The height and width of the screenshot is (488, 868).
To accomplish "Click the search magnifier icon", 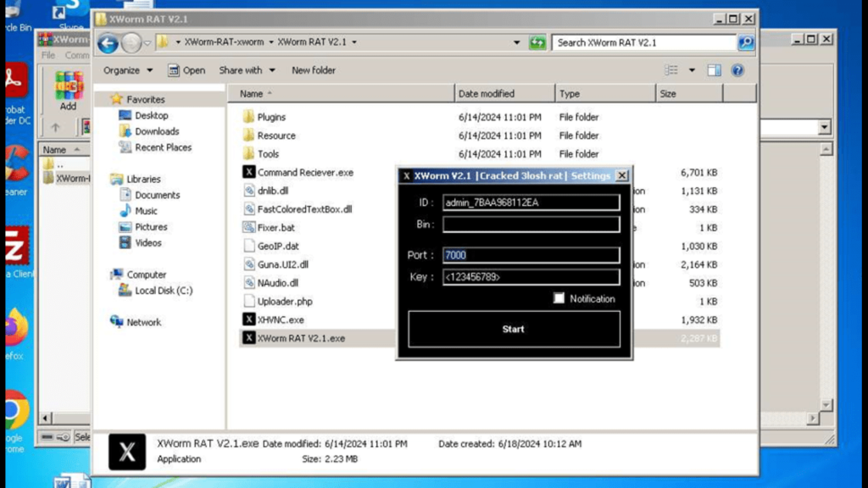I will point(746,42).
